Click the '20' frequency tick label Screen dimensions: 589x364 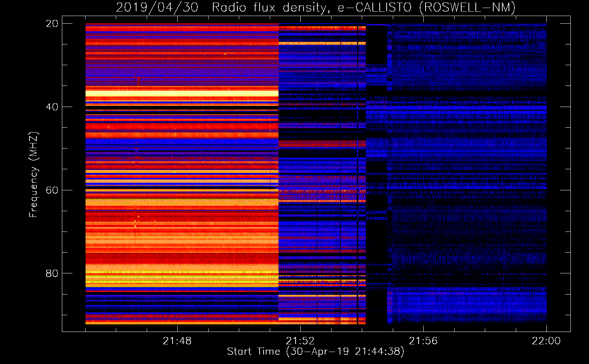(x=52, y=24)
